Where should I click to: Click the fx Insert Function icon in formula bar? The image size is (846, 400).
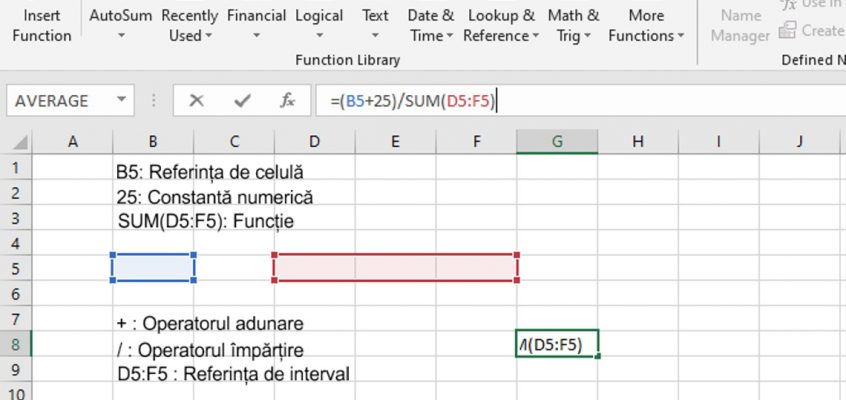pos(287,100)
